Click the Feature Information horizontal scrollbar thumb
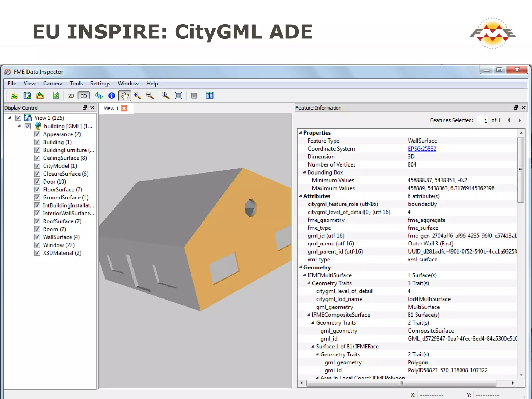The height and width of the screenshot is (399, 532). [401, 383]
